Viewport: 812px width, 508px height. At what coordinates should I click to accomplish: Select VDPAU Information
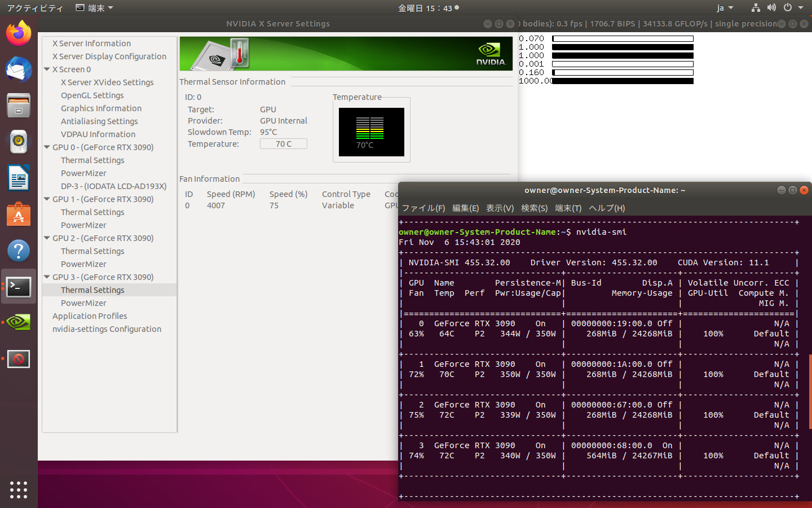point(98,134)
